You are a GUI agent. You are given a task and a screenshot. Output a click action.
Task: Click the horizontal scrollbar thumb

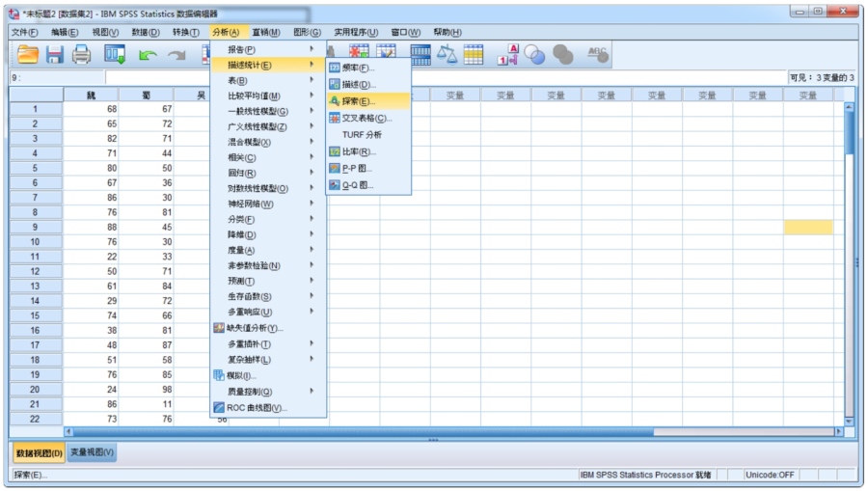(x=363, y=432)
